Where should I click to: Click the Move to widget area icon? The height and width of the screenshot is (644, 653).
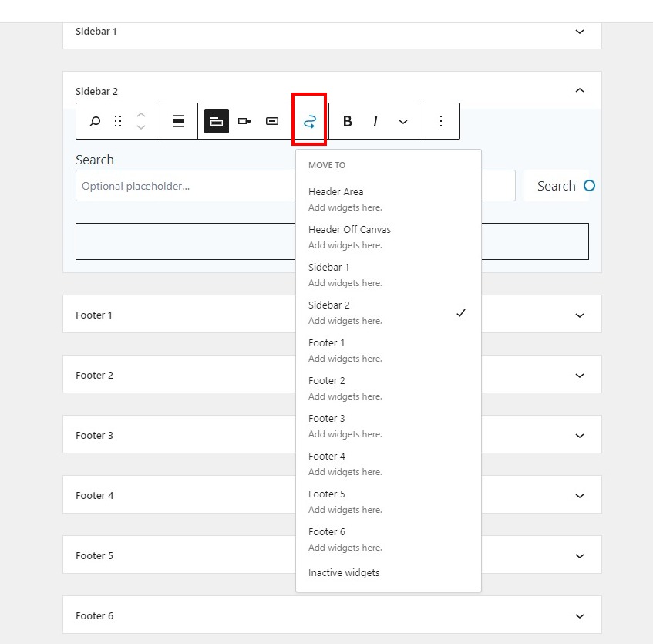tap(309, 122)
